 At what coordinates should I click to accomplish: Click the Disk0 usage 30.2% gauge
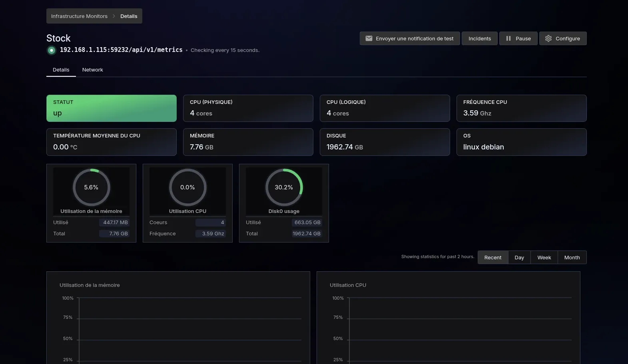click(x=284, y=187)
